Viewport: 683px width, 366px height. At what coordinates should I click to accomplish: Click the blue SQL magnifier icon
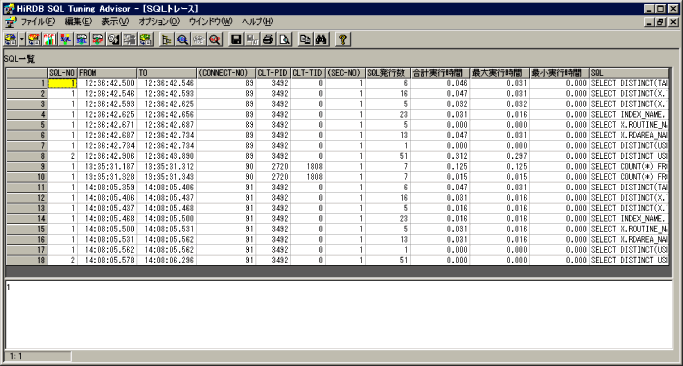[183, 40]
